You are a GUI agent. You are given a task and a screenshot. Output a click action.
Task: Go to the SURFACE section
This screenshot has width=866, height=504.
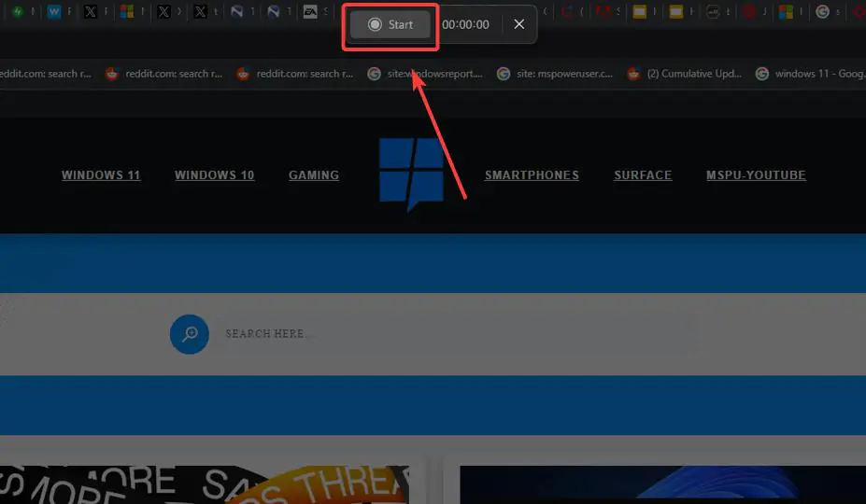pyautogui.click(x=643, y=175)
